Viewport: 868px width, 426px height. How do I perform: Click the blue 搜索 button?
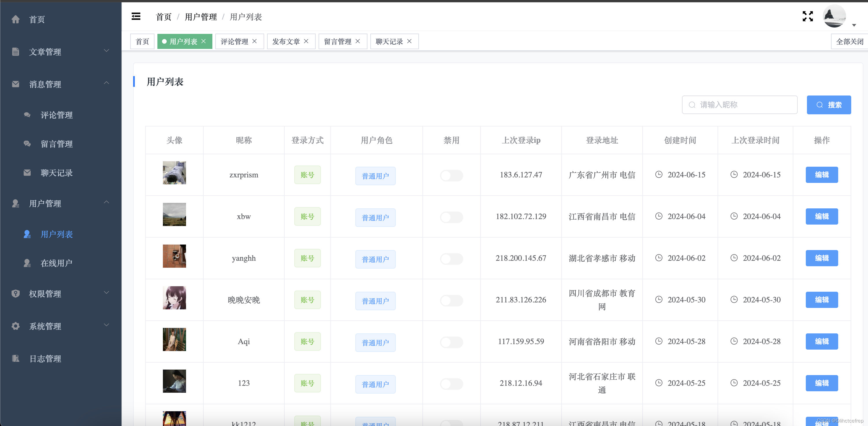(x=829, y=105)
